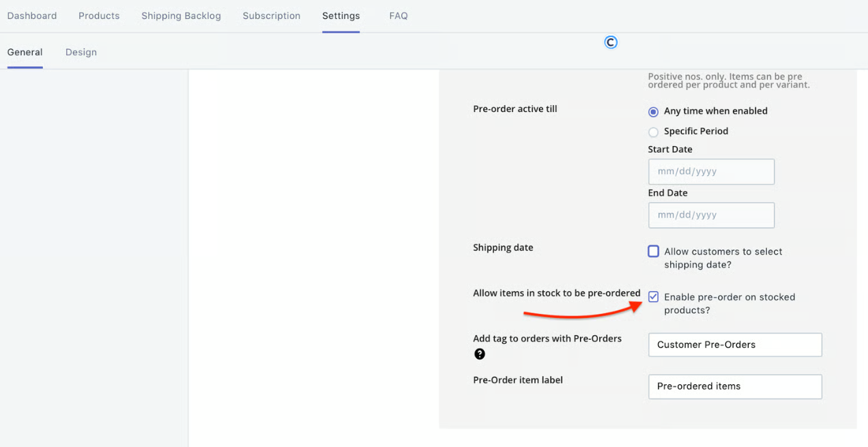Open the Dashboard tab
Image resolution: width=868 pixels, height=447 pixels.
32,16
